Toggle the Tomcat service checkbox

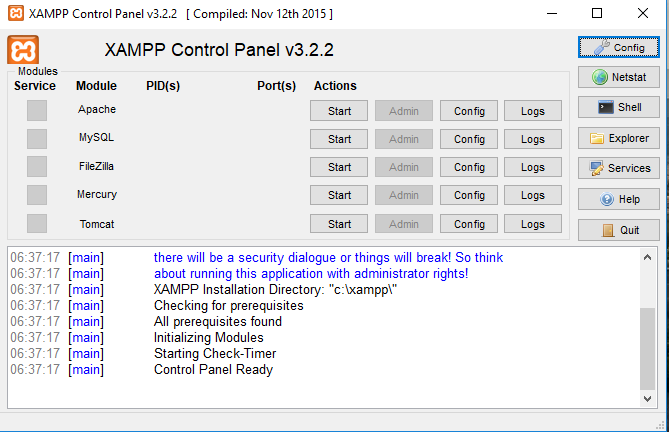point(37,223)
